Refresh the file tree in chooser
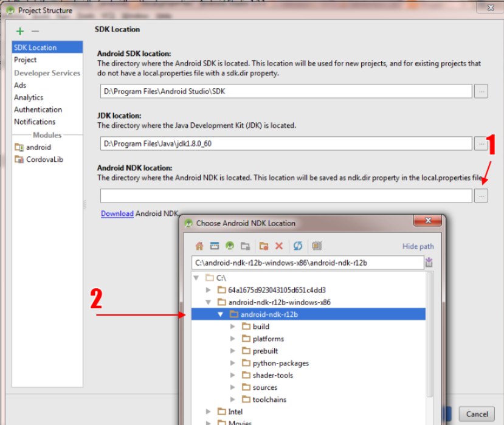The height and width of the screenshot is (425, 504). [298, 246]
